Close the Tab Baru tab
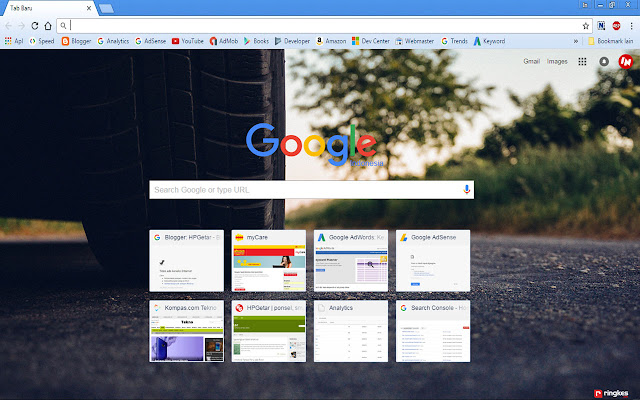 pos(89,8)
